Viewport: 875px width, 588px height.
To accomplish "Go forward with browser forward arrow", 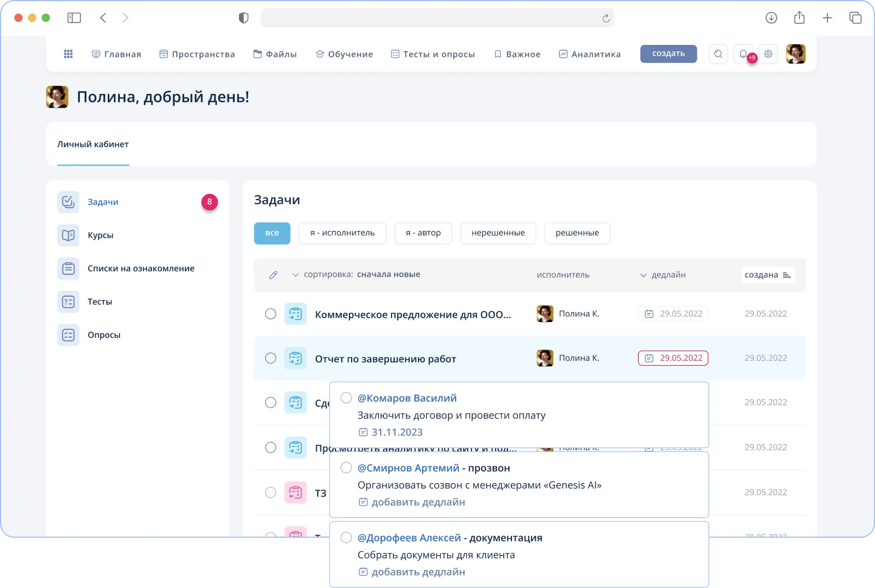I will (x=125, y=18).
